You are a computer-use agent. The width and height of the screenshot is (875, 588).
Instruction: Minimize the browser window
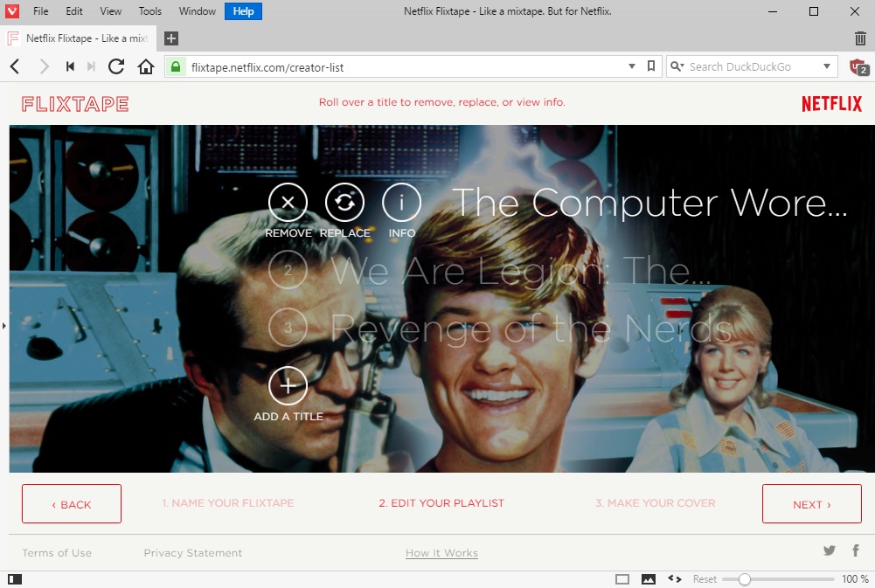tap(773, 11)
